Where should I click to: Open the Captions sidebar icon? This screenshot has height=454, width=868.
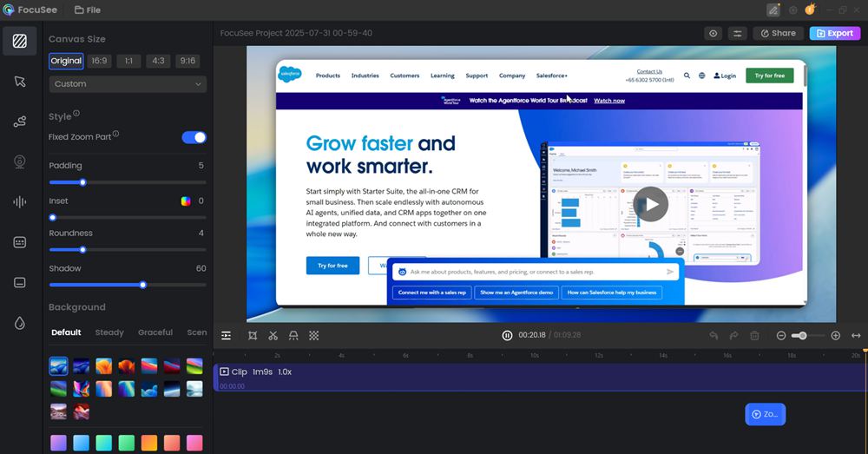(x=20, y=283)
